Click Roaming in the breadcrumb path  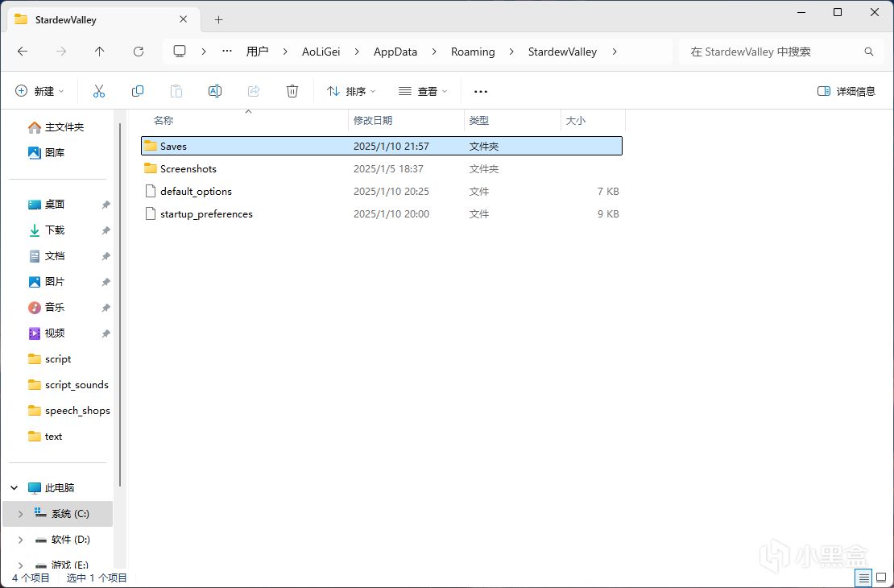(473, 52)
